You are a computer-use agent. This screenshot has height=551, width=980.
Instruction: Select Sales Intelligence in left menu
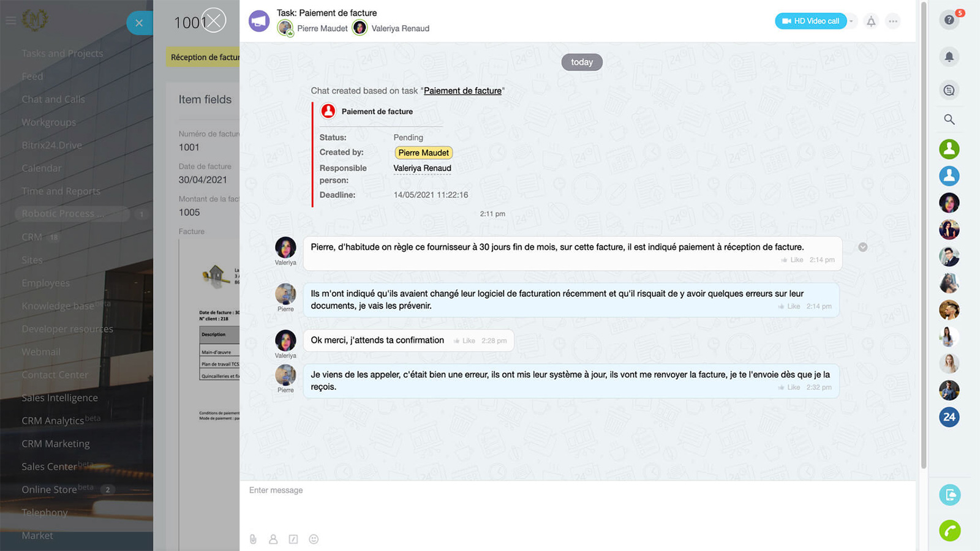[59, 398]
